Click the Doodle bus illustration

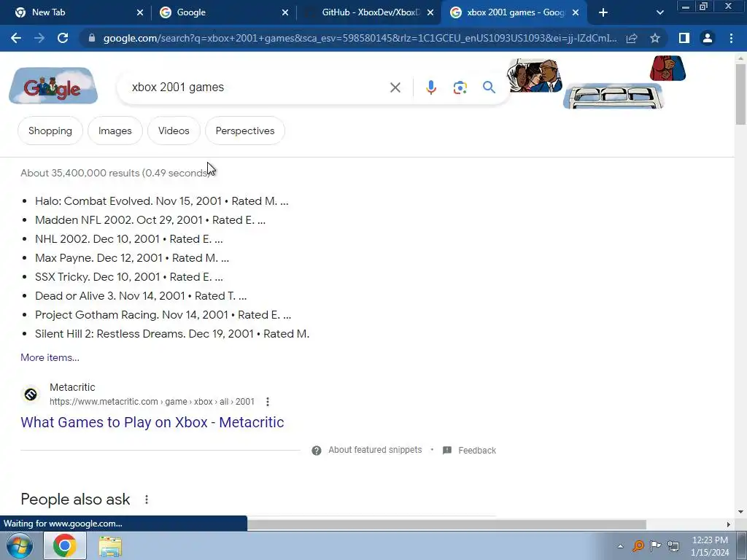(614, 96)
